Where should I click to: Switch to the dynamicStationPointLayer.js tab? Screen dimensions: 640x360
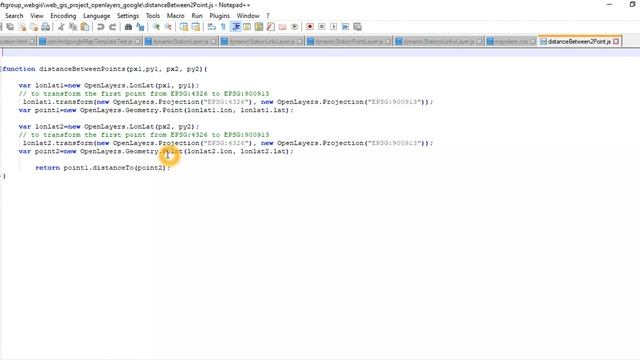click(x=349, y=41)
